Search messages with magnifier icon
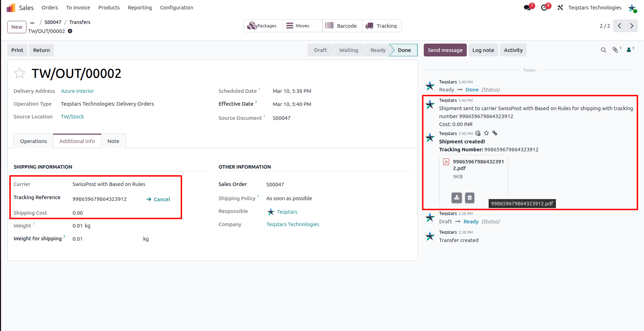 pos(603,50)
